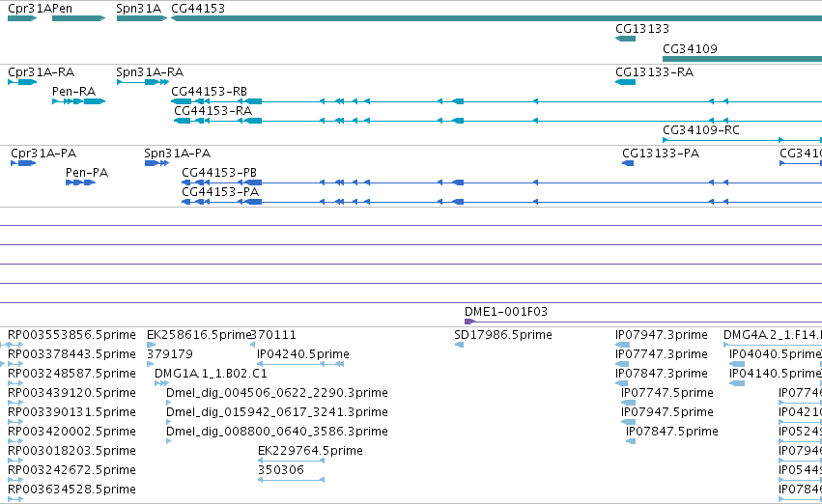Open Dmel_dig_008800_0640_3586.3prime label
The width and height of the screenshot is (822, 504).
pyautogui.click(x=277, y=432)
